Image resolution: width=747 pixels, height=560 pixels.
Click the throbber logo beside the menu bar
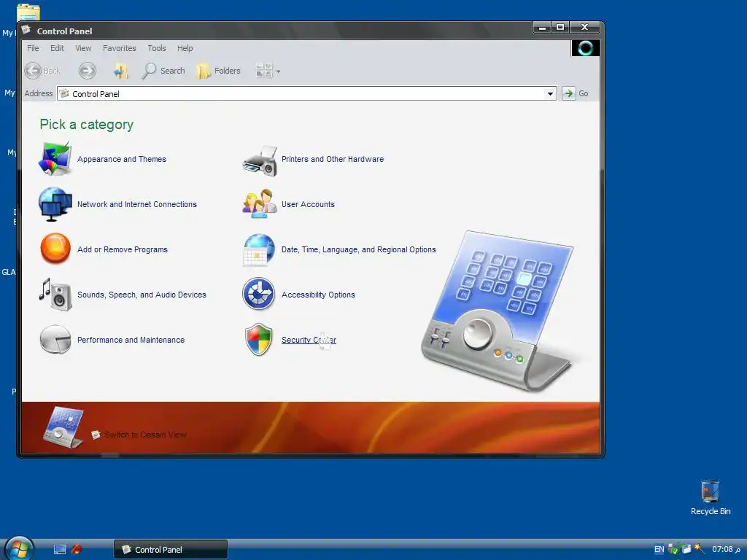pyautogui.click(x=586, y=48)
